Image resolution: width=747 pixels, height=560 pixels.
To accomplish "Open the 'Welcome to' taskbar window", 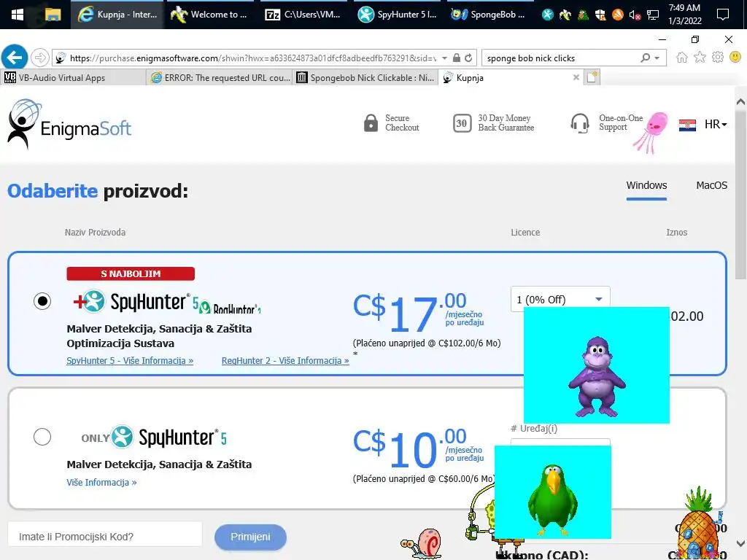I will [209, 15].
